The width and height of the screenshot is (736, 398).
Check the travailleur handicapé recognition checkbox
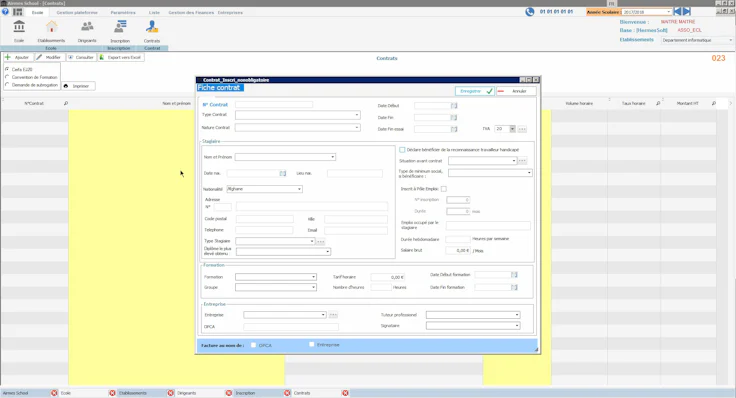click(x=402, y=150)
